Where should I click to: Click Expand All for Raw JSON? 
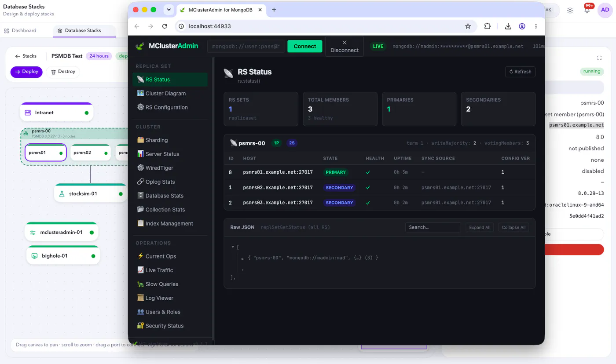[480, 227]
